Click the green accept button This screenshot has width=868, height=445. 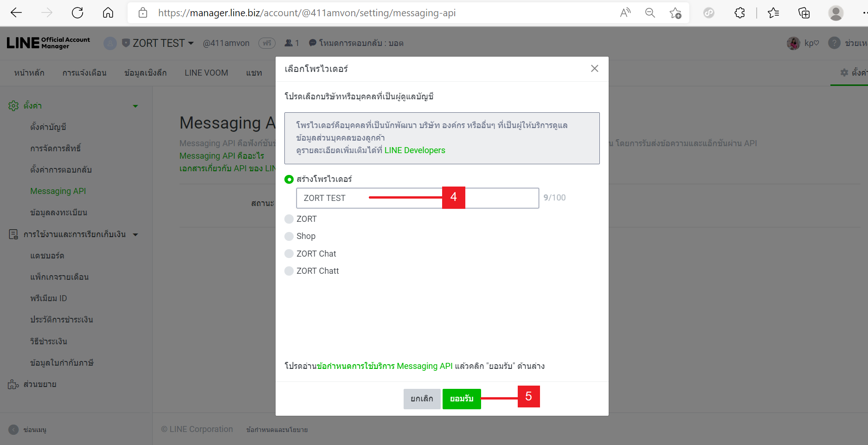[462, 399]
